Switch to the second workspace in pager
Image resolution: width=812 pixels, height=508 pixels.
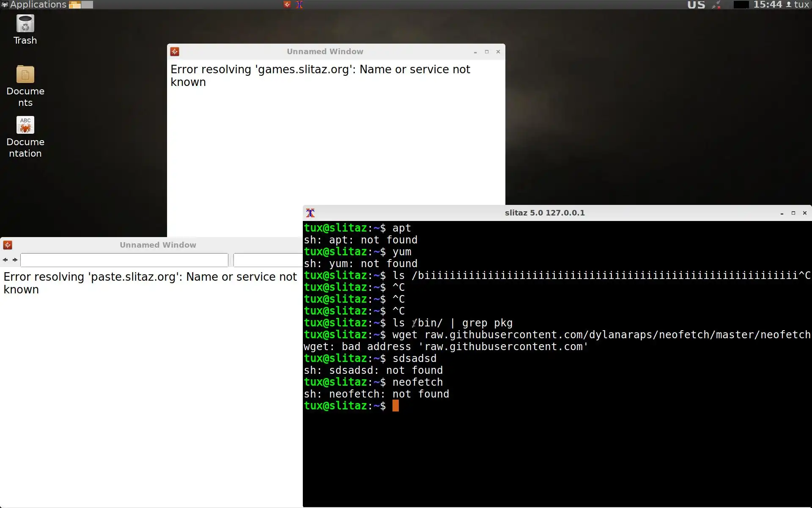click(x=87, y=5)
